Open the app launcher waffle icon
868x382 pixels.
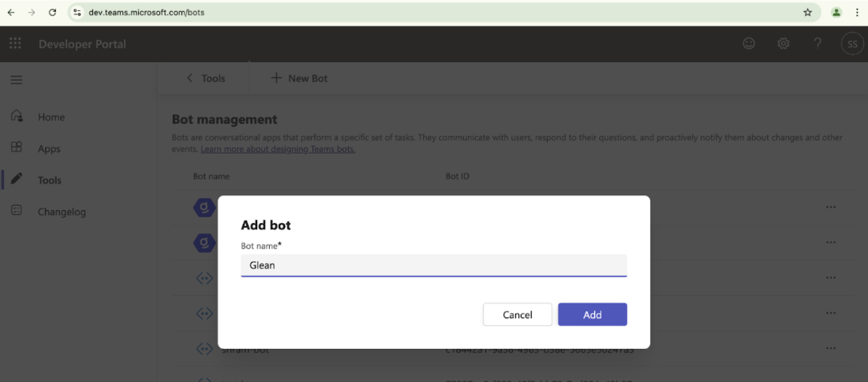15,43
